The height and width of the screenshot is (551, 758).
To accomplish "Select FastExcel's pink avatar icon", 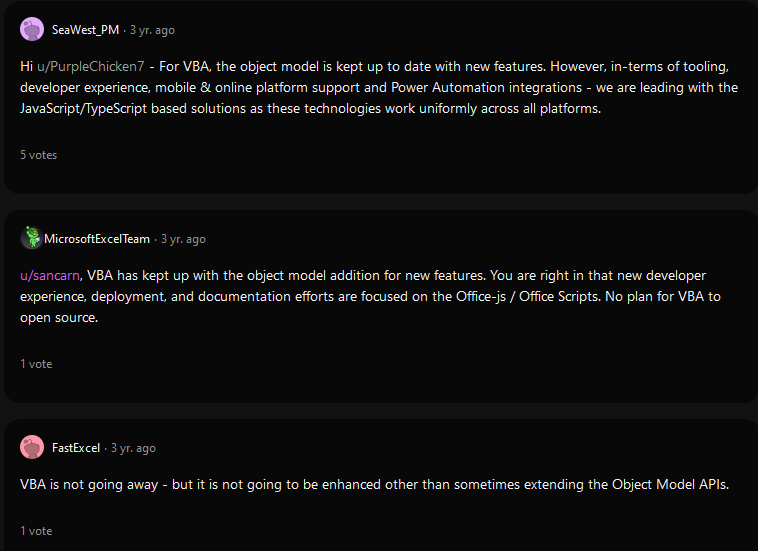I will (x=32, y=447).
